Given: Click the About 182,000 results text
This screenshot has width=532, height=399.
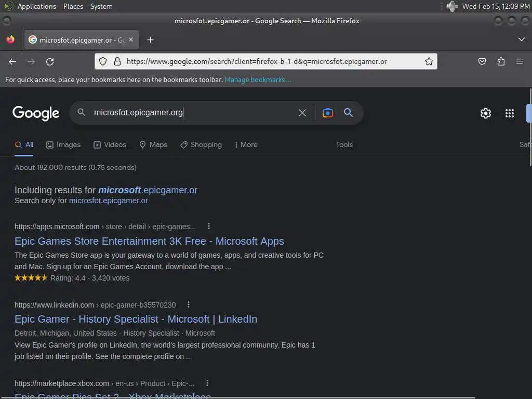Looking at the screenshot, I should (75, 167).
